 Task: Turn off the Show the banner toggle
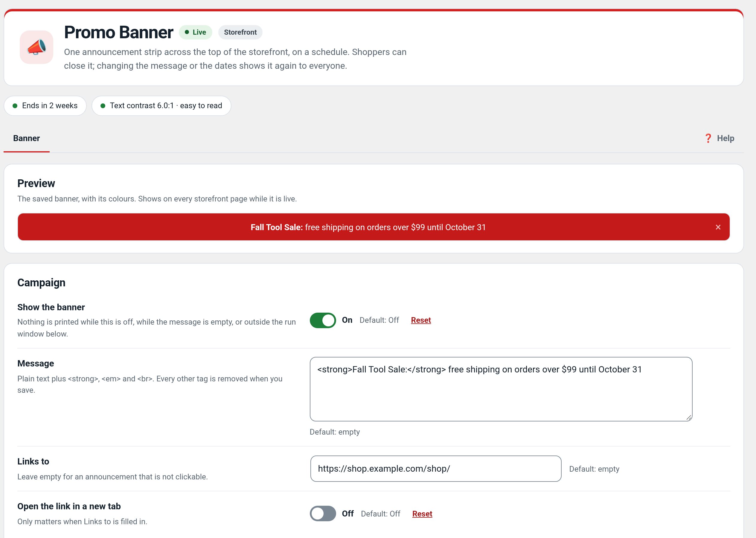tap(323, 320)
